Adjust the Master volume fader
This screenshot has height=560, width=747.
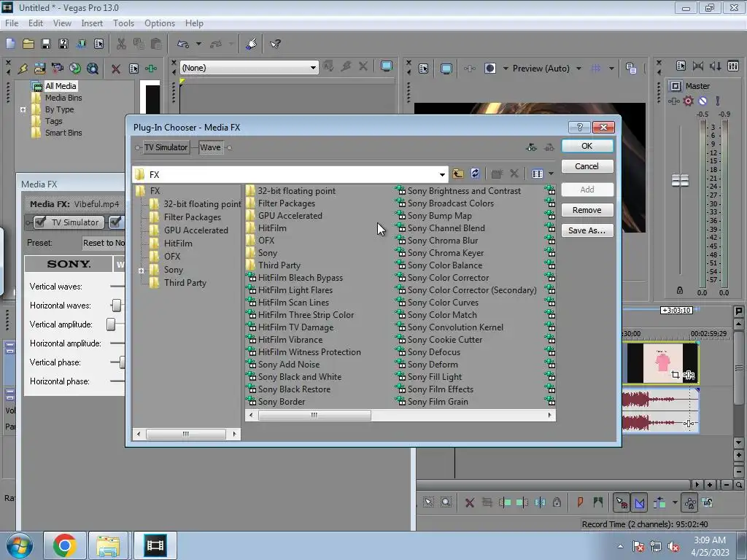pos(680,181)
